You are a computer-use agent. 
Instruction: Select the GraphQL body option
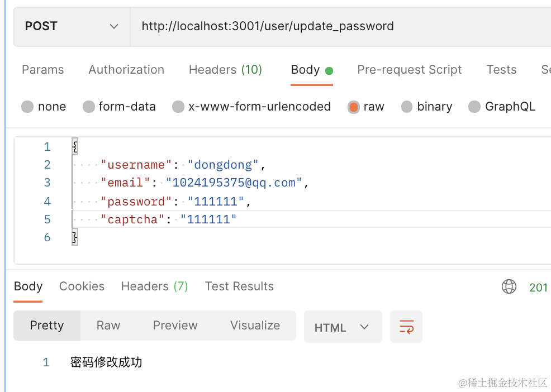click(x=474, y=107)
